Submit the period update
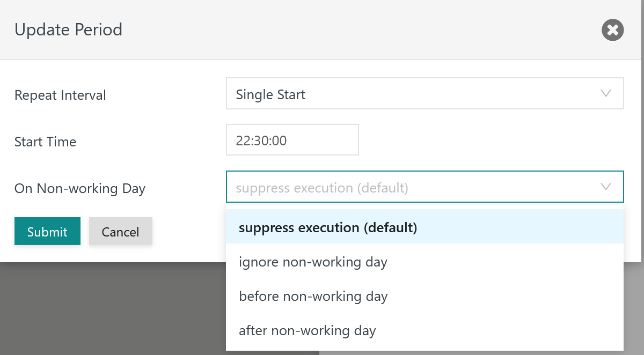 (47, 231)
